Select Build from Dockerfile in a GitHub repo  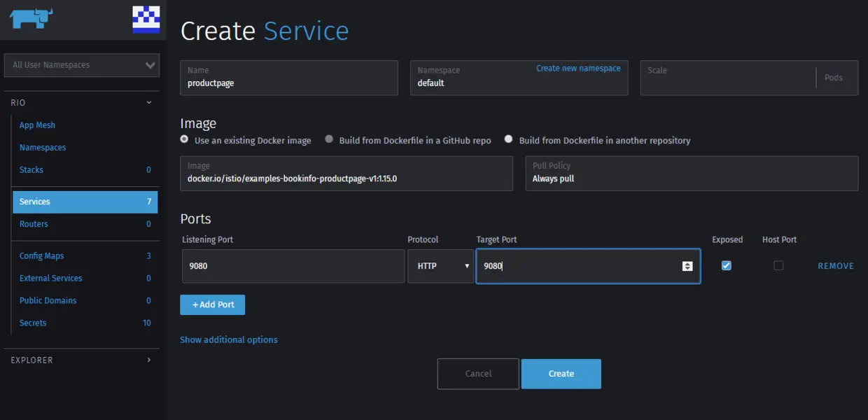329,139
